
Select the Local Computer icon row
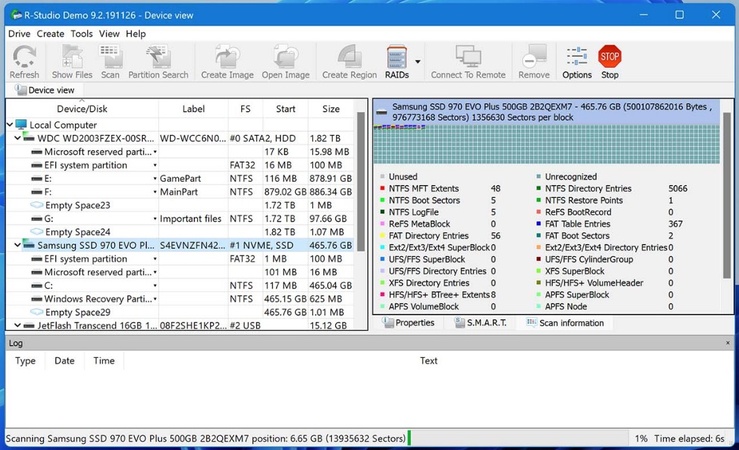coord(180,125)
